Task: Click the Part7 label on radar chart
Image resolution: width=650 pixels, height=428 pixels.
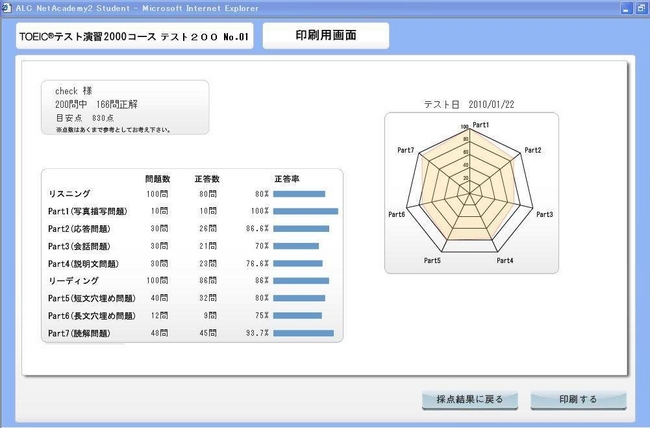Action: (x=405, y=150)
